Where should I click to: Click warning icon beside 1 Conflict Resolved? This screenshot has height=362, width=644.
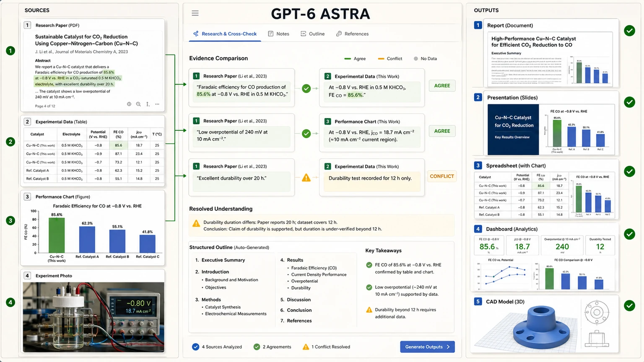coord(306,346)
